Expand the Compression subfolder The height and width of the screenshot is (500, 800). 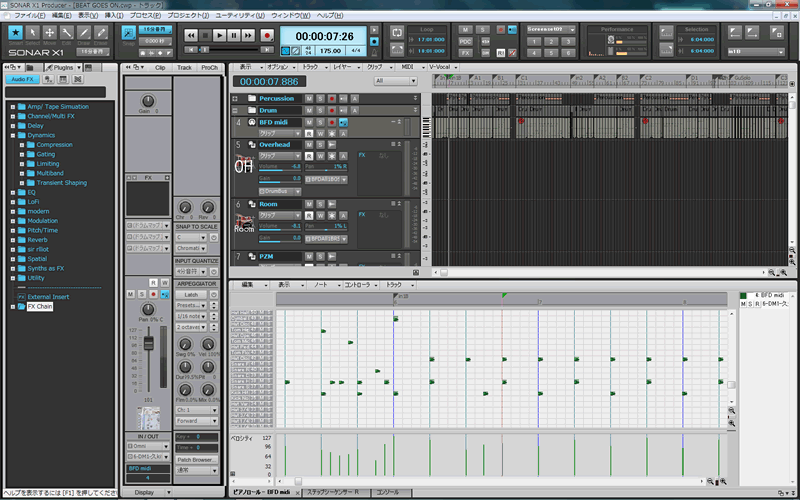click(x=22, y=145)
